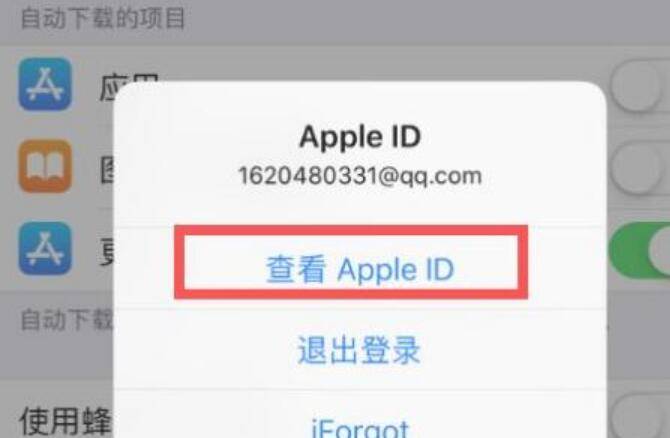Toggle the switch next to the Books row

pos(639,166)
